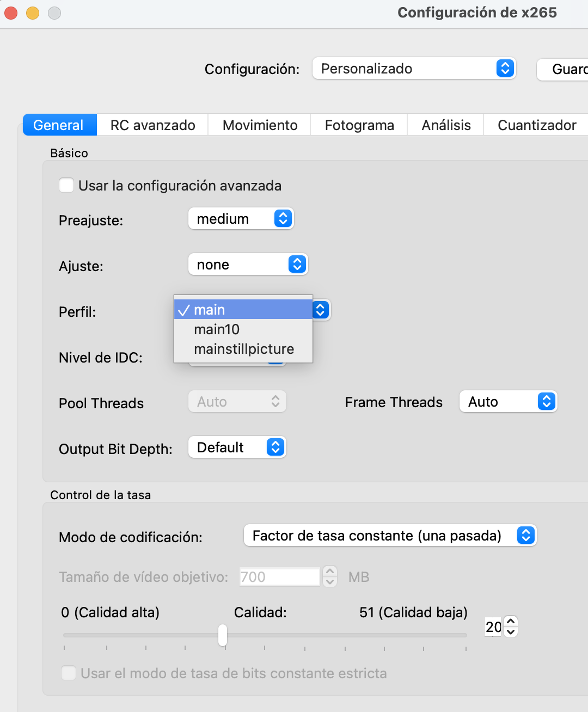Switch to the Fotograma tab
This screenshot has width=588, height=712.
359,125
